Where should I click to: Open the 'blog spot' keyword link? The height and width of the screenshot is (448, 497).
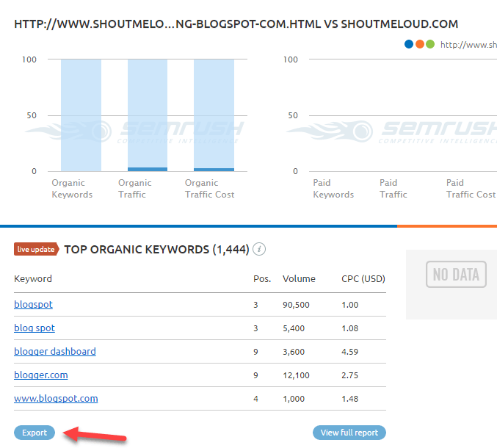[35, 328]
